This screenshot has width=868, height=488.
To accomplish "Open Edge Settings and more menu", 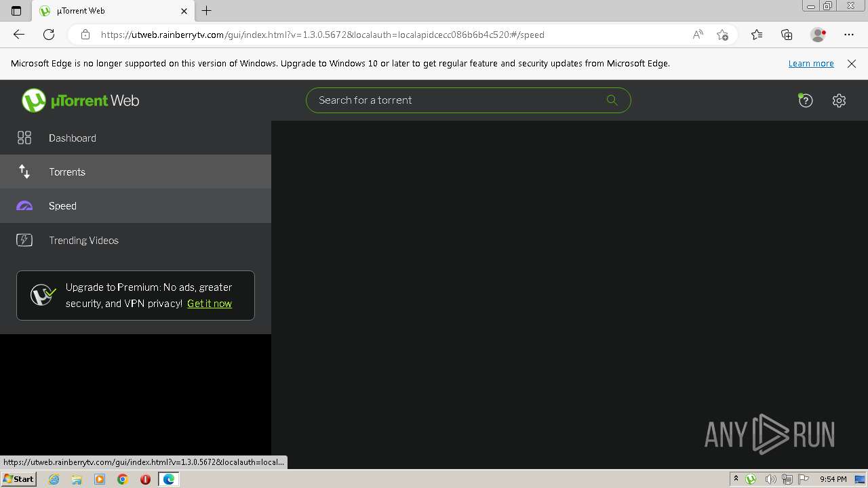I will [849, 35].
